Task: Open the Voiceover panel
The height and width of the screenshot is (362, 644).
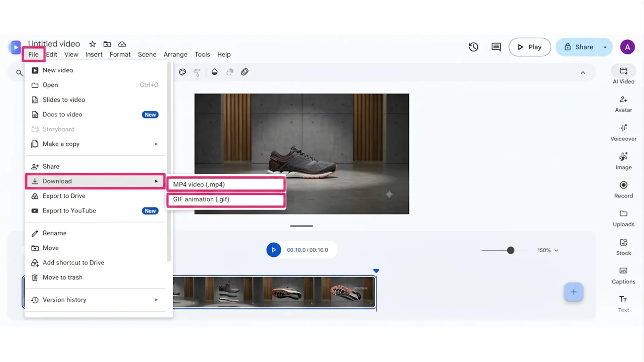Action: click(624, 132)
